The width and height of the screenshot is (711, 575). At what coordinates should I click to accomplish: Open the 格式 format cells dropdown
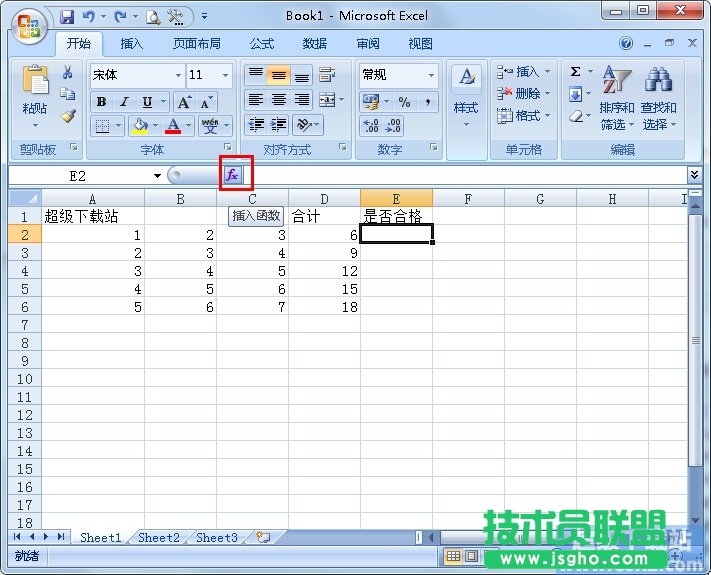[523, 116]
